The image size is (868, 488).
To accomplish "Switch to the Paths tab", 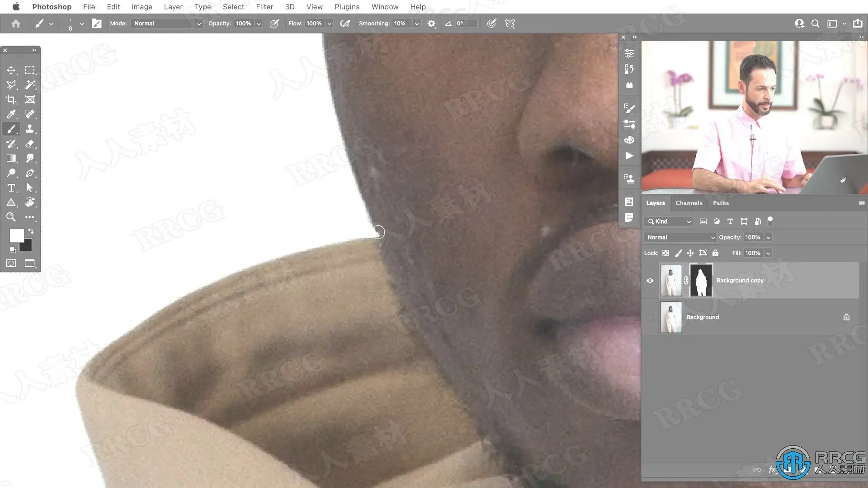I will tap(721, 203).
